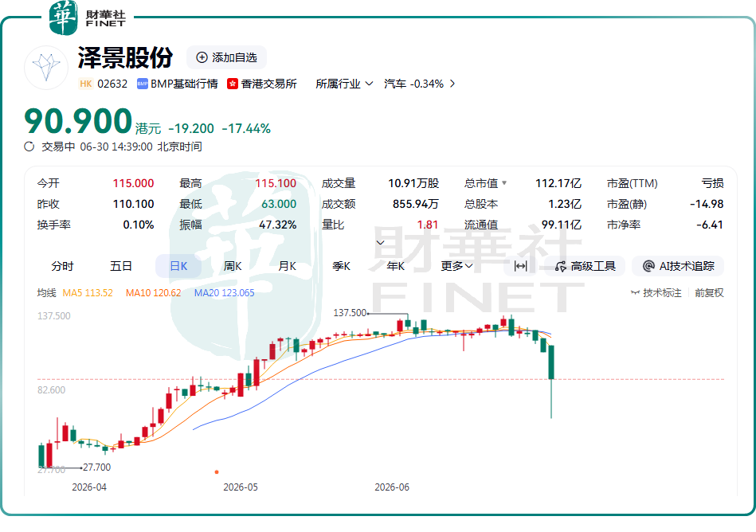This screenshot has height=532, width=756.
Task: Click the 前复权 adjustment option
Action: [x=709, y=293]
